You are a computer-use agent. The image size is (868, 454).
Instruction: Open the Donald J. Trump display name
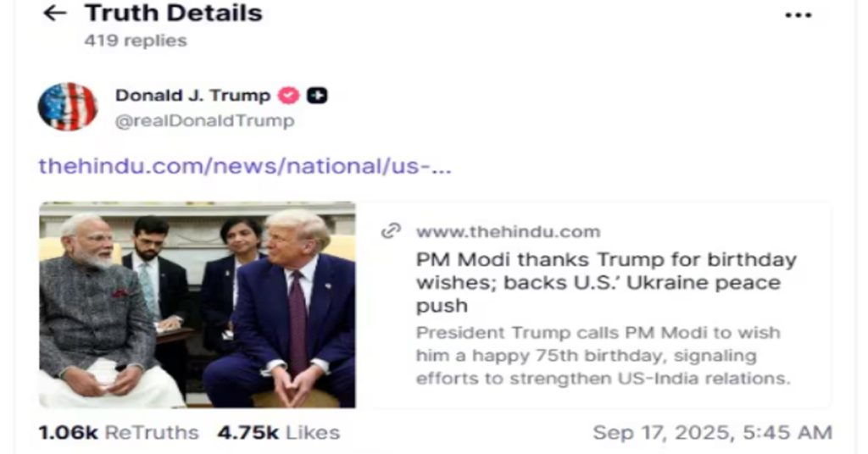pyautogui.click(x=192, y=95)
